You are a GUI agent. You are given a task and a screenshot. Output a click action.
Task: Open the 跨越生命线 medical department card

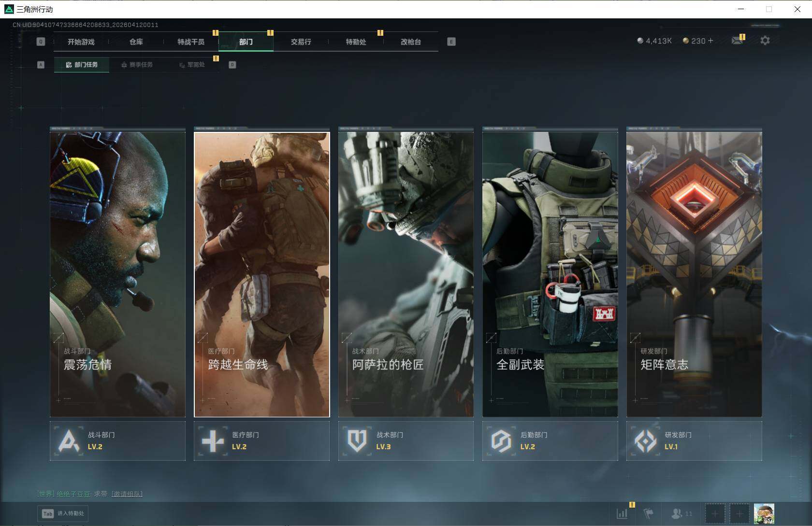coord(262,274)
